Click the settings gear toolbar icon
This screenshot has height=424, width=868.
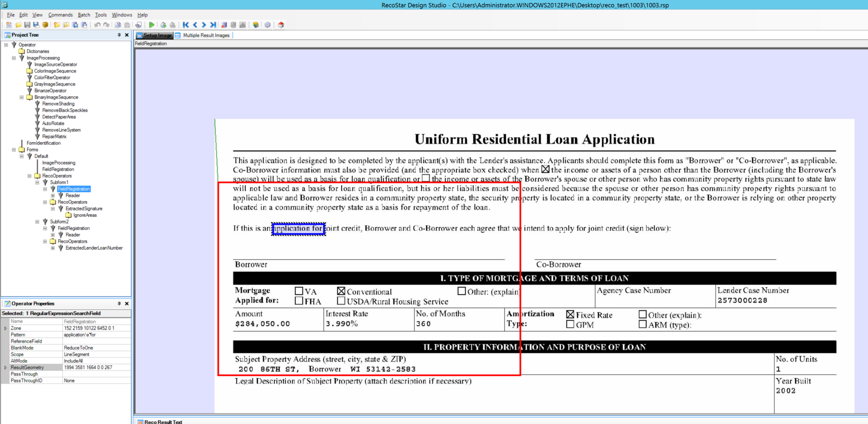coord(267,25)
